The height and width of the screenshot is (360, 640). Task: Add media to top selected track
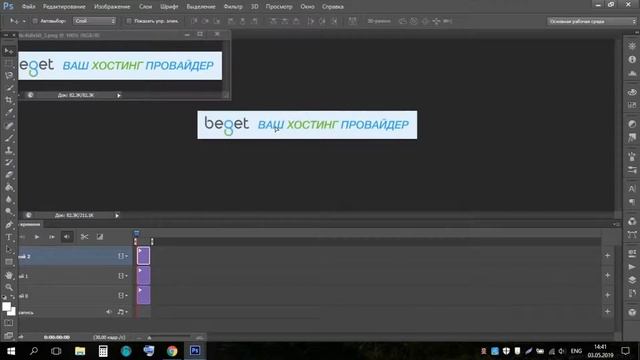[x=607, y=256]
